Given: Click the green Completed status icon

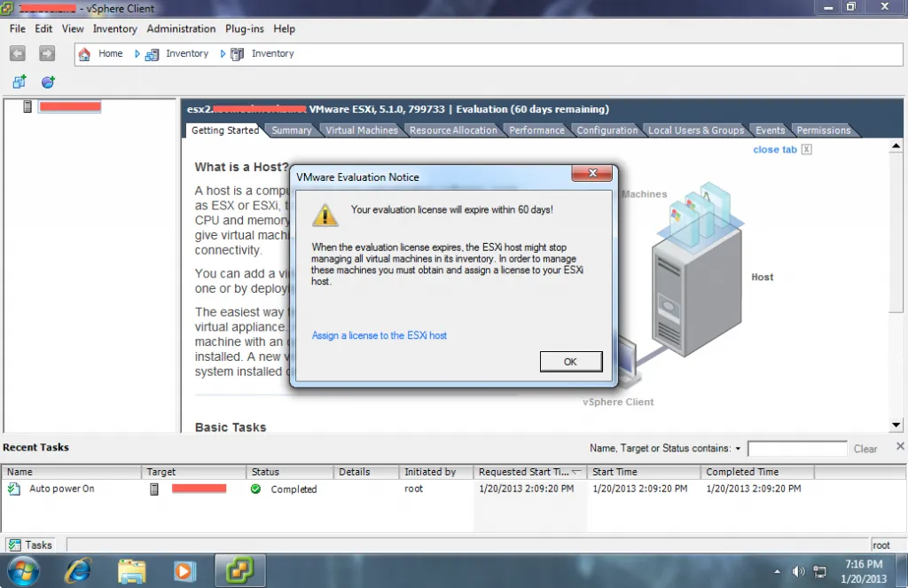Looking at the screenshot, I should (255, 489).
